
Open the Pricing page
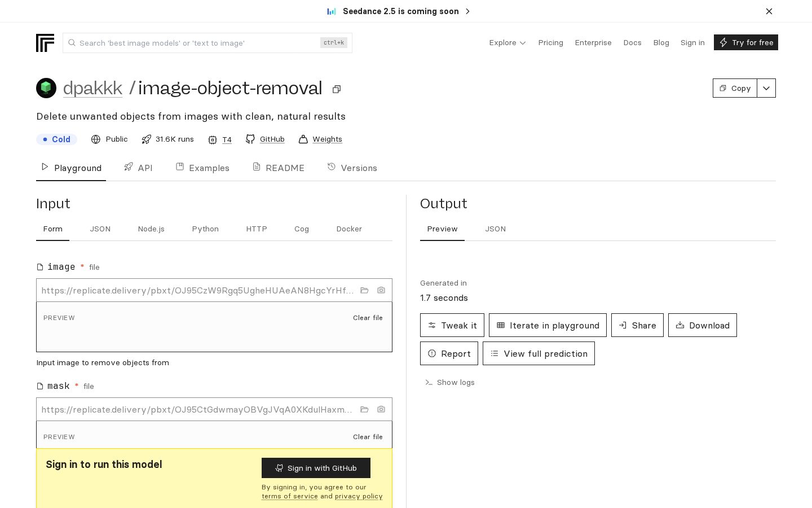(550, 43)
